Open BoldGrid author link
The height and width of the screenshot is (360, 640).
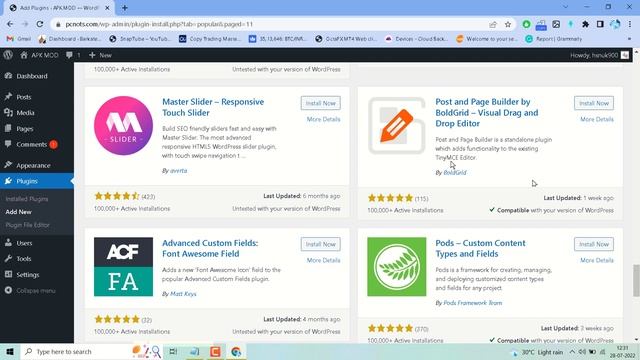(x=455, y=173)
